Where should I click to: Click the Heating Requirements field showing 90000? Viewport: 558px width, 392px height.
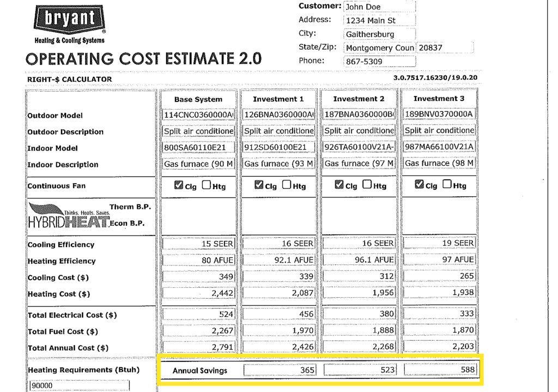(x=80, y=385)
